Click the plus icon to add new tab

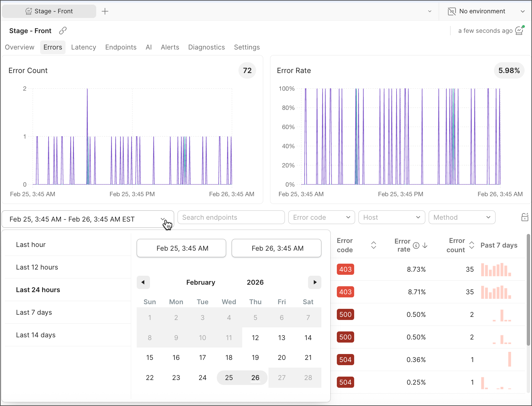point(105,11)
